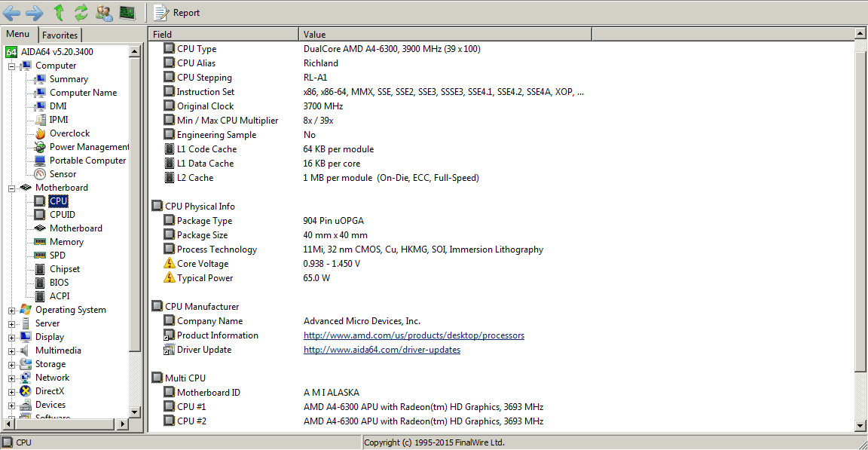Collapse the Computer tree node
The height and width of the screenshot is (450, 868).
[x=12, y=66]
